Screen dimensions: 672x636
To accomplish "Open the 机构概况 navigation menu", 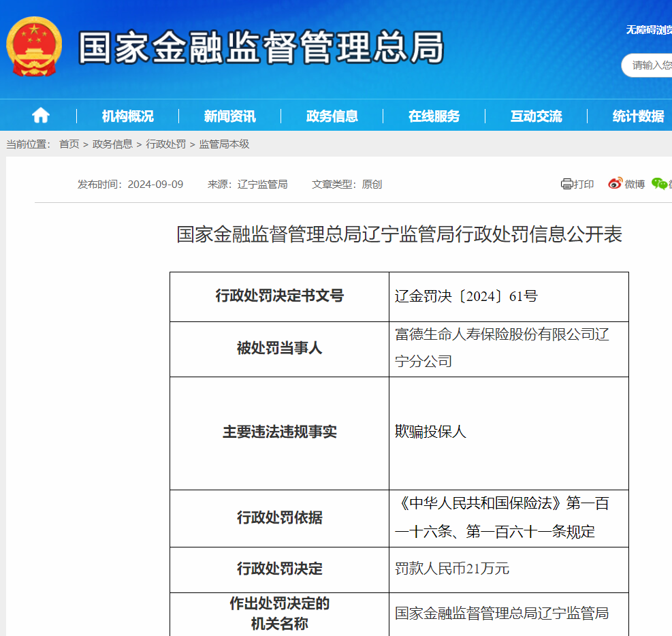I will coord(128,116).
